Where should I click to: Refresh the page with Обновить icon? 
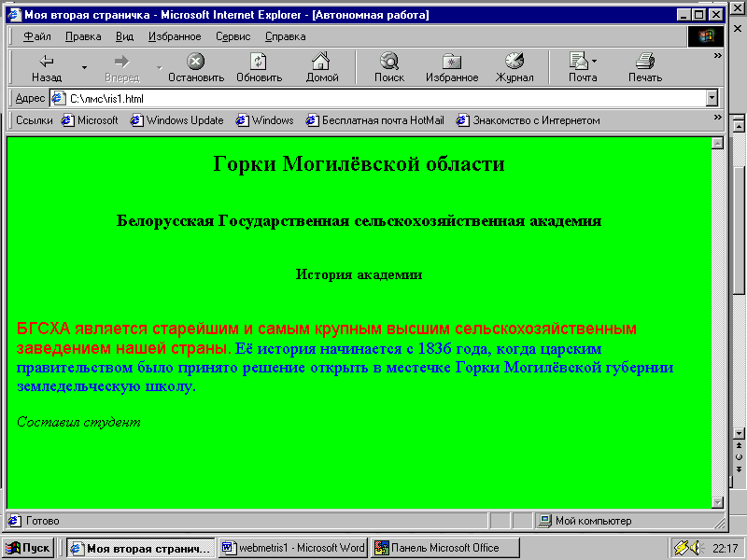[x=259, y=62]
